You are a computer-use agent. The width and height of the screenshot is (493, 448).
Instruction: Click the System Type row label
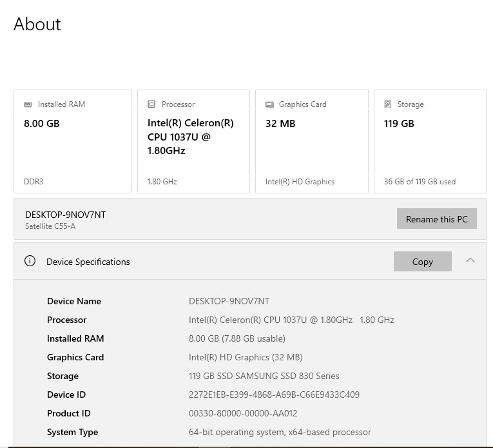coord(73,432)
